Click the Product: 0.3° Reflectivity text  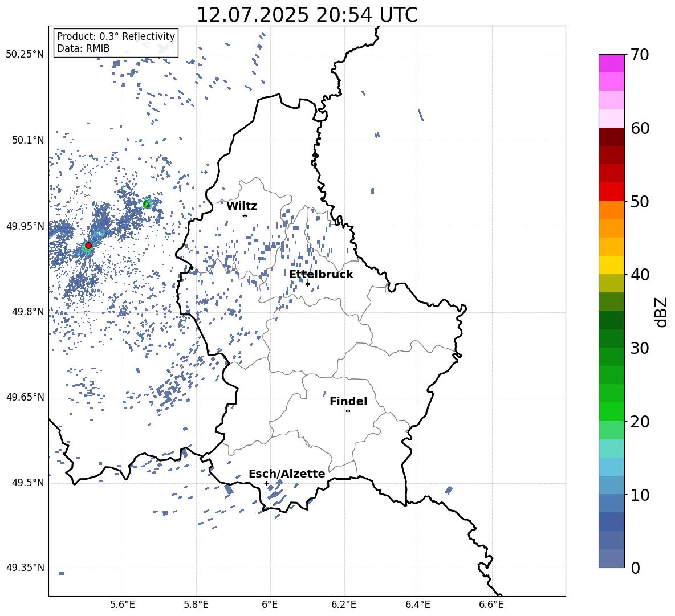116,36
